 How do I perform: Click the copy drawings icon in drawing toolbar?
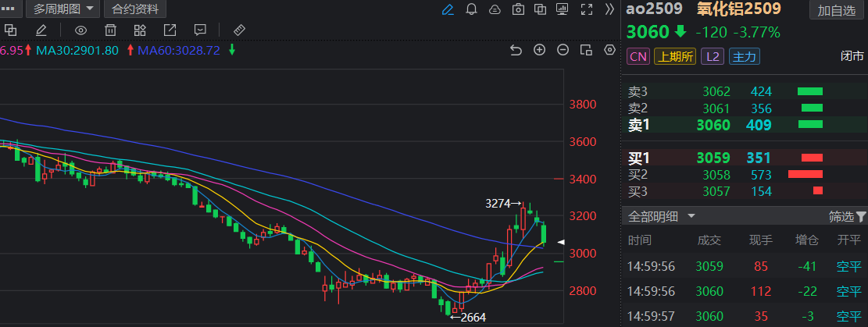11,30
